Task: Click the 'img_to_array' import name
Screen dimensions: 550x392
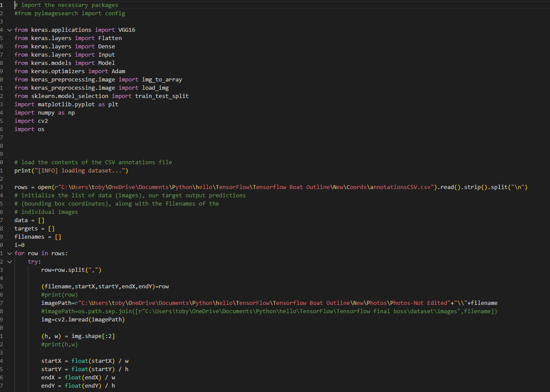Action: click(x=162, y=80)
